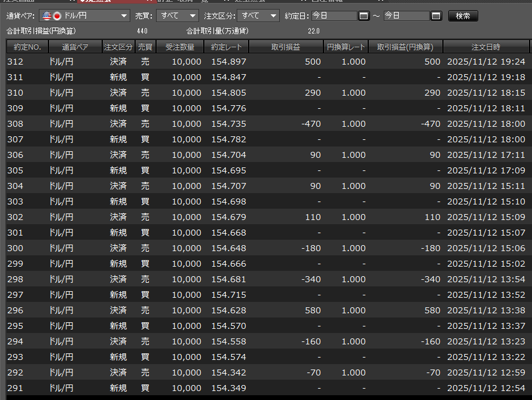532x400 pixels.
Task: Expand the 通貨ペア currency pair dropdown
Action: pyautogui.click(x=124, y=16)
